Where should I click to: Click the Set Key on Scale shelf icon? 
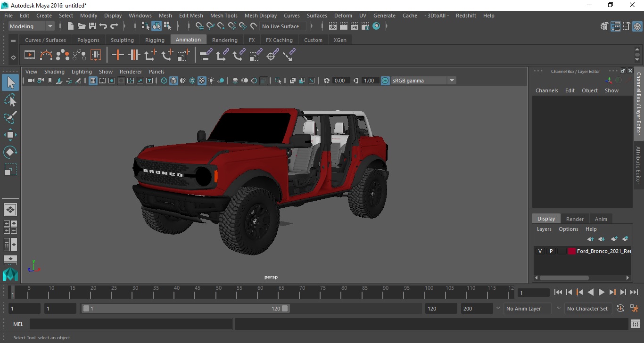click(183, 55)
